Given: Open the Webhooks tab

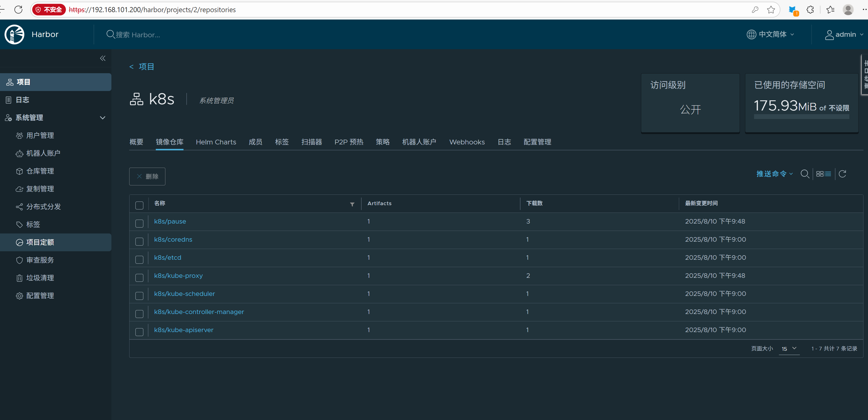Looking at the screenshot, I should tap(467, 142).
